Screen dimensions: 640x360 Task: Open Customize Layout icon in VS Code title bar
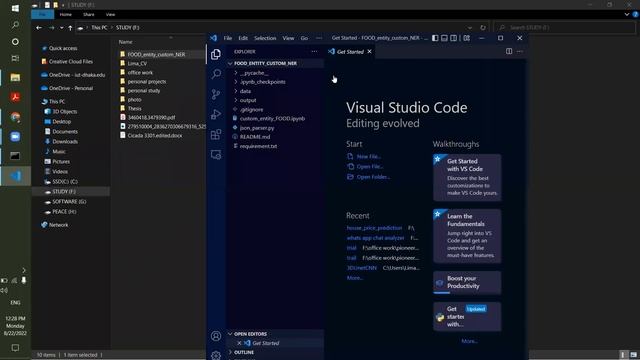click(x=467, y=38)
